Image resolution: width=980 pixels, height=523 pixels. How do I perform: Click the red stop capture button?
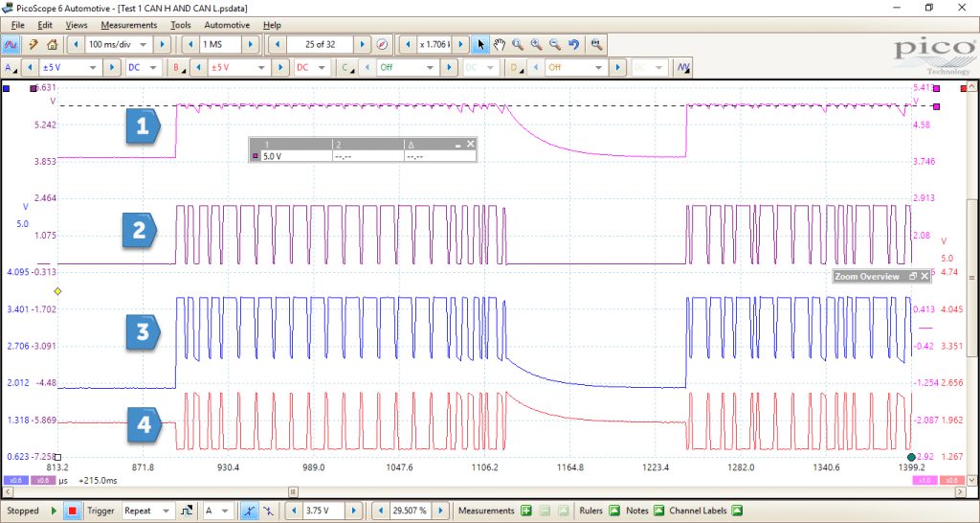[72, 511]
